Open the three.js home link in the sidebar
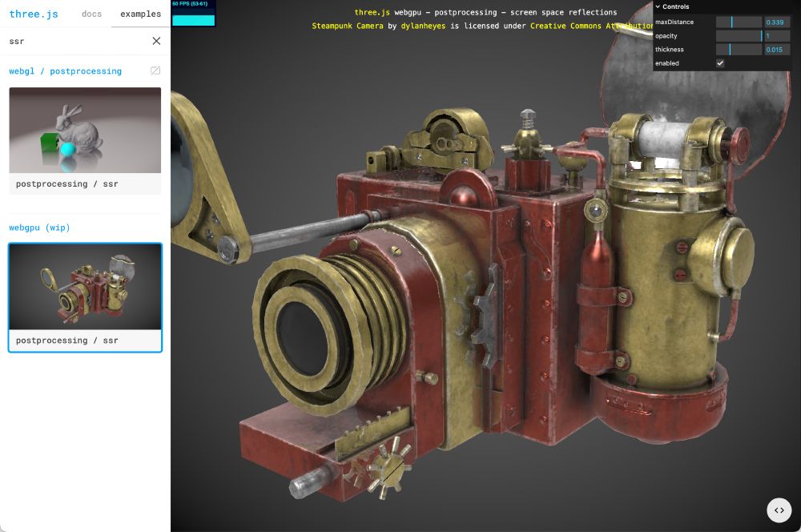 pyautogui.click(x=34, y=14)
